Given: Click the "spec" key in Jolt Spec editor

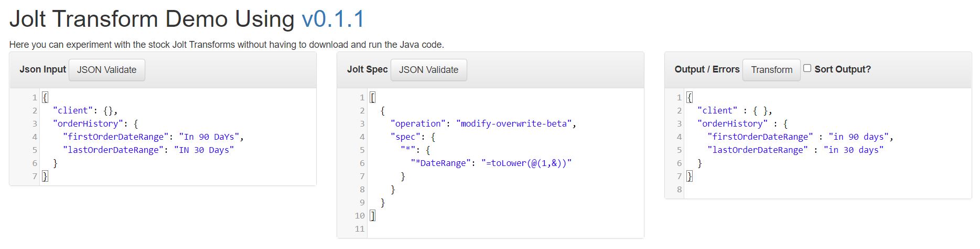Looking at the screenshot, I should point(405,137).
